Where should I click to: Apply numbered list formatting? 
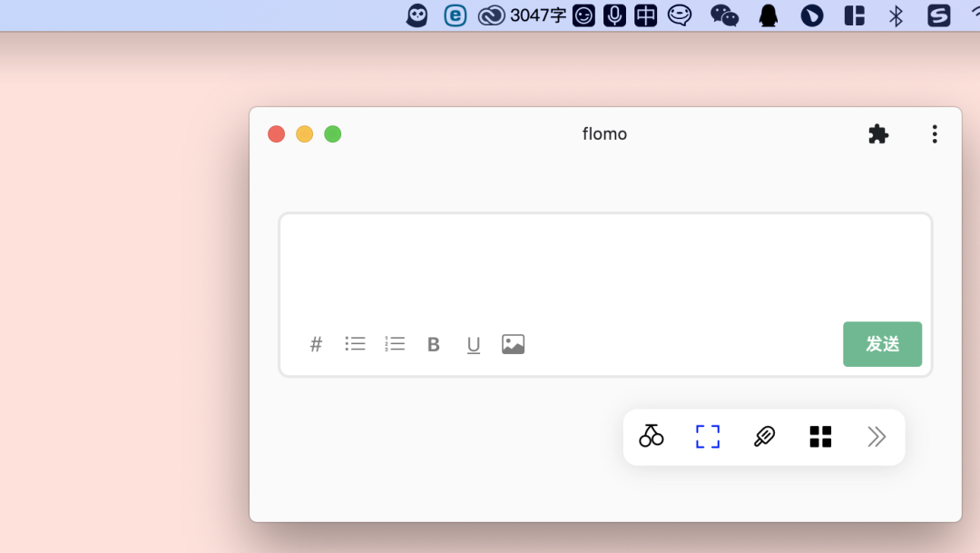coord(395,343)
